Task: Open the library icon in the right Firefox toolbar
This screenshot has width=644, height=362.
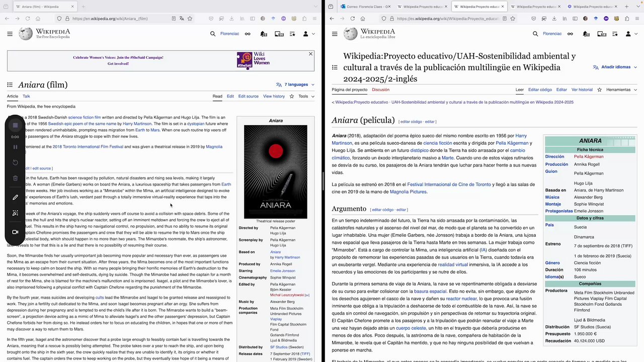Action: click(x=565, y=19)
